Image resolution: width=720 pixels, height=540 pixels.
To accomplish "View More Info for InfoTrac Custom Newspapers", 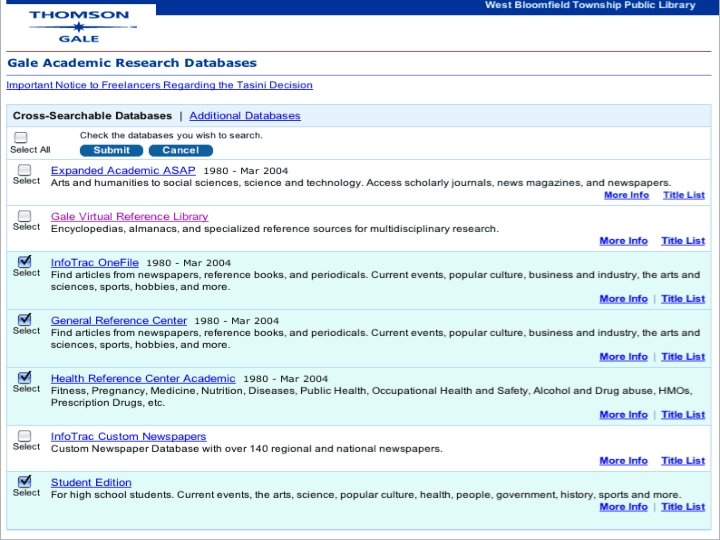I will coord(624,460).
